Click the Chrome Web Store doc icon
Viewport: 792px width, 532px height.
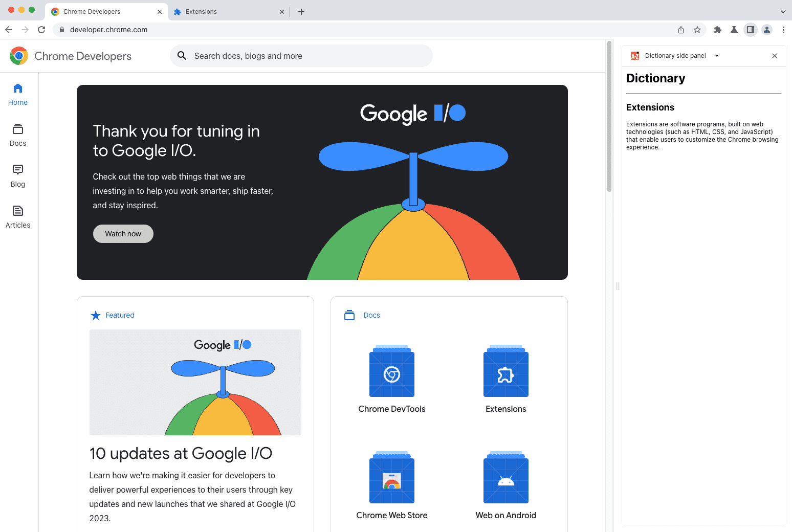coord(391,478)
